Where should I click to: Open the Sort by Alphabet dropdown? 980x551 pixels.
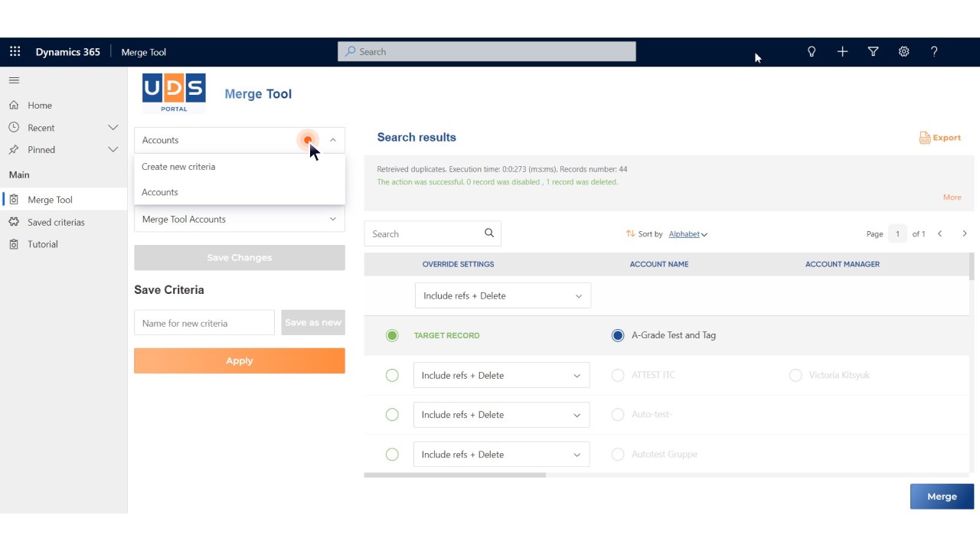(688, 234)
